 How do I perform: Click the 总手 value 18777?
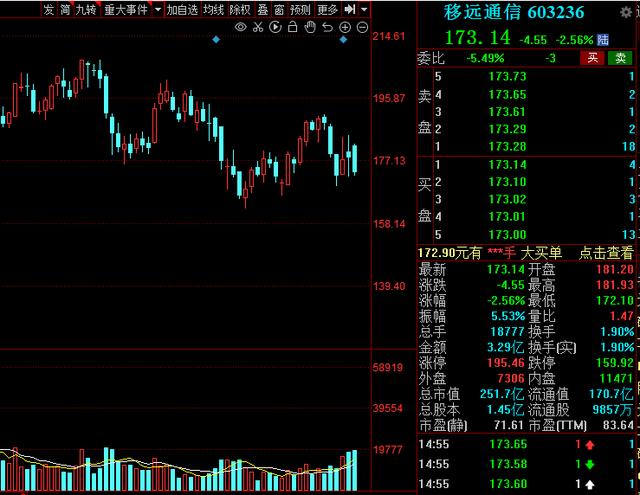coord(507,331)
